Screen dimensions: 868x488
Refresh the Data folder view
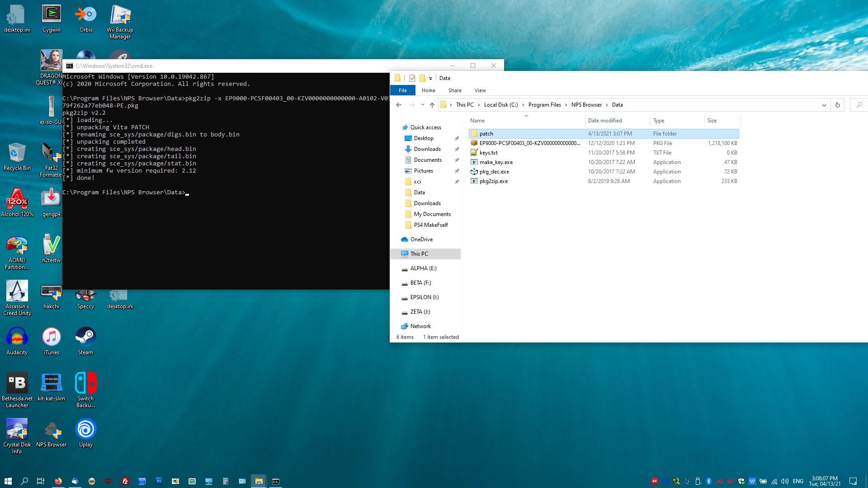(x=837, y=105)
